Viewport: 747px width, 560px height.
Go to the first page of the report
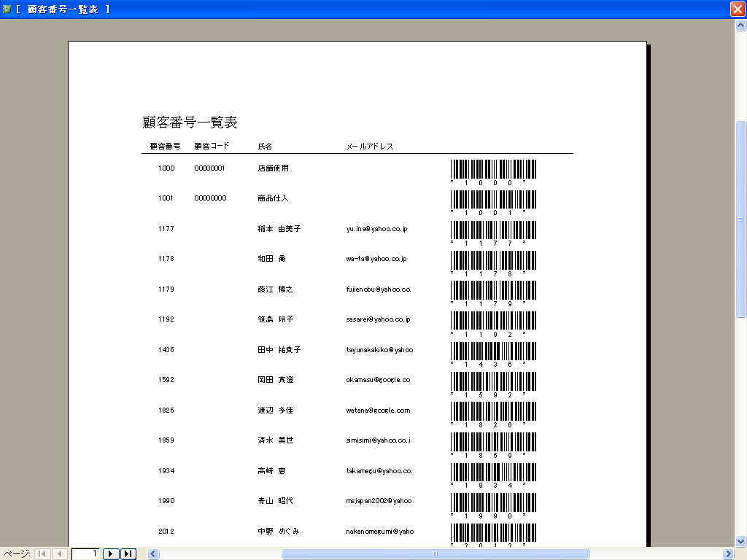pos(42,554)
